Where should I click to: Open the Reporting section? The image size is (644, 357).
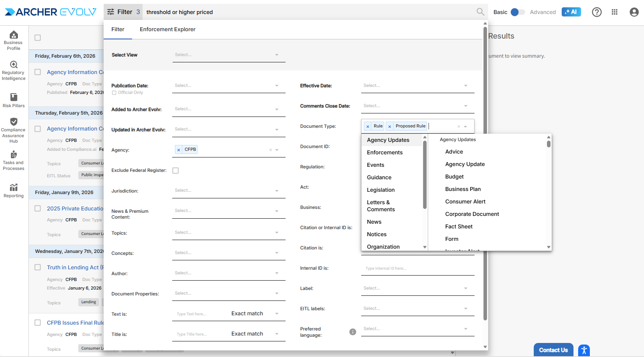(x=14, y=191)
